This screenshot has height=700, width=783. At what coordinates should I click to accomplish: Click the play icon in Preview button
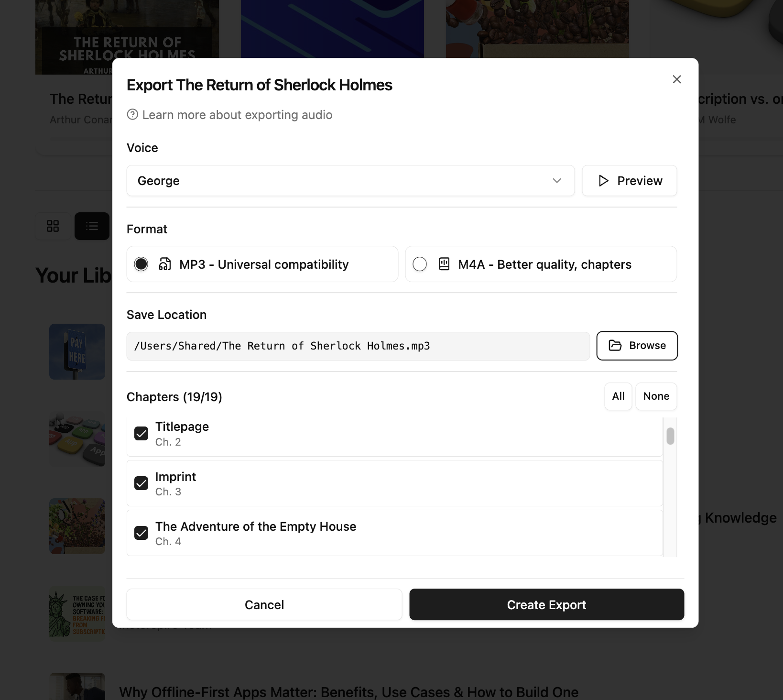pyautogui.click(x=603, y=181)
